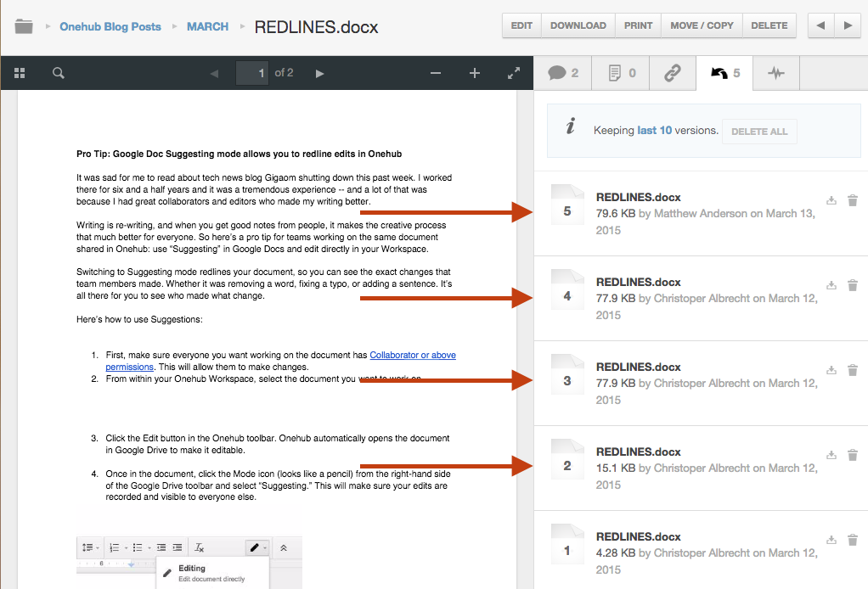The image size is (868, 589).
Task: Zoom out with minus icon
Action: [436, 73]
